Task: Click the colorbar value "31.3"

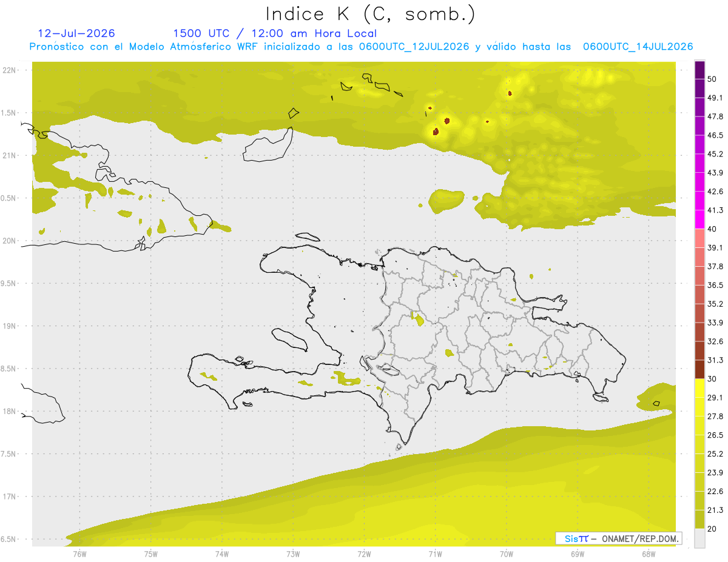Action: point(715,360)
